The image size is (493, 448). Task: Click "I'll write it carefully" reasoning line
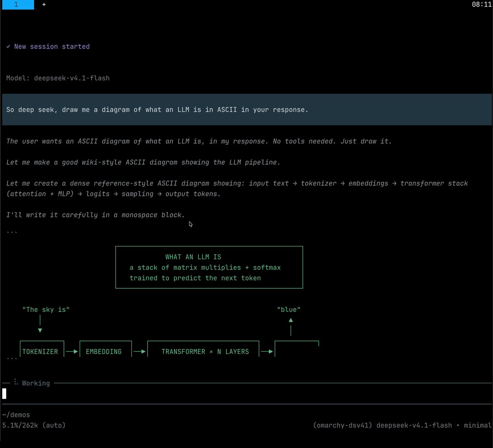[x=95, y=215]
